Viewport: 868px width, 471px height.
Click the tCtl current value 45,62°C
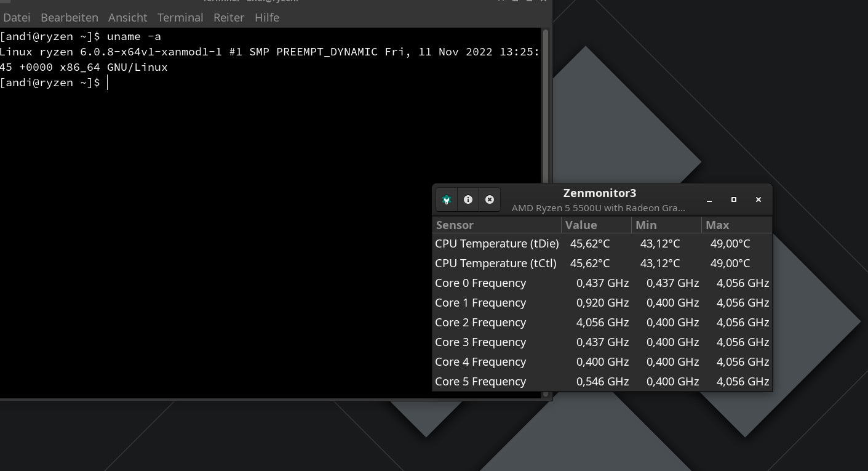pyautogui.click(x=590, y=264)
